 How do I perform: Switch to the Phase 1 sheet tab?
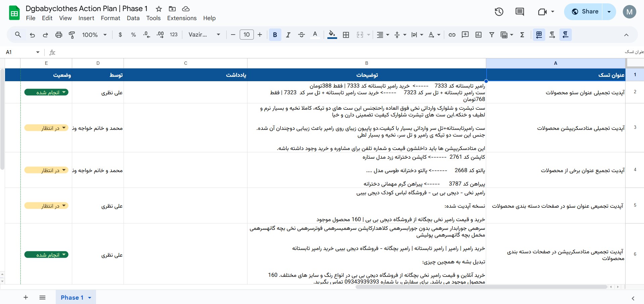click(x=72, y=297)
